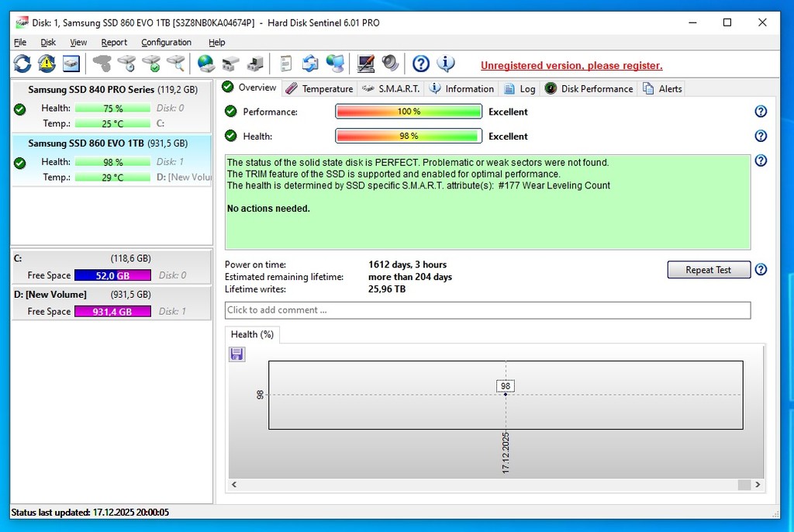Viewport: 794px width, 532px height.
Task: Click the blue question mark toolbar icon
Action: pyautogui.click(x=421, y=64)
